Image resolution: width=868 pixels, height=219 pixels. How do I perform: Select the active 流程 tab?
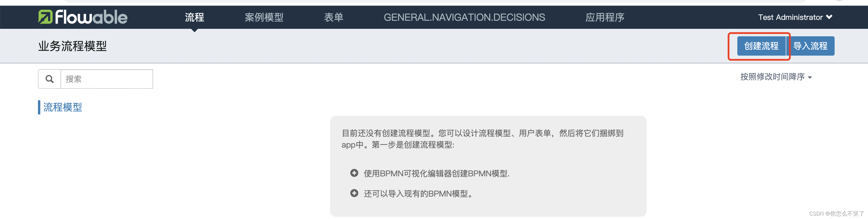tap(195, 17)
